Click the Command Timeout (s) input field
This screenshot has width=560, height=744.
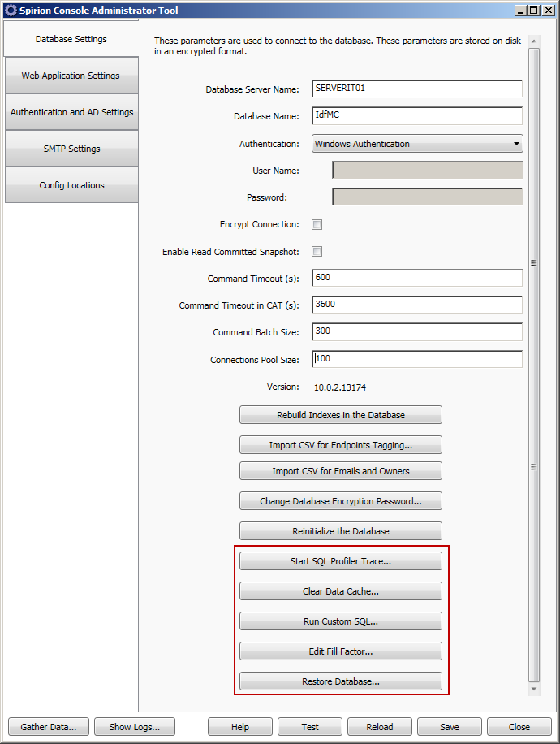(416, 279)
